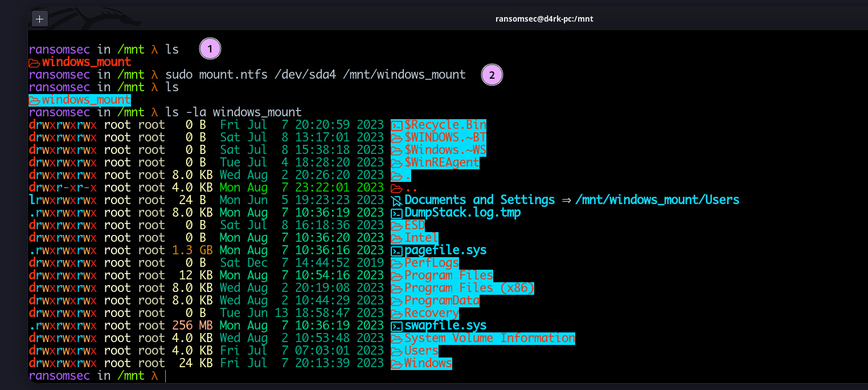This screenshot has height=390, width=868.
Task: Select the folder icon beside $Recycle.Bin
Action: point(396,124)
